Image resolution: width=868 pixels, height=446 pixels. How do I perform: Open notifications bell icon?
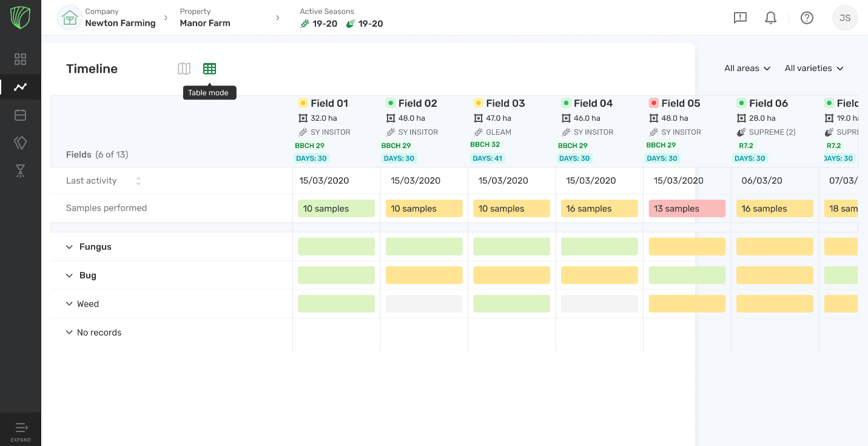pyautogui.click(x=770, y=18)
